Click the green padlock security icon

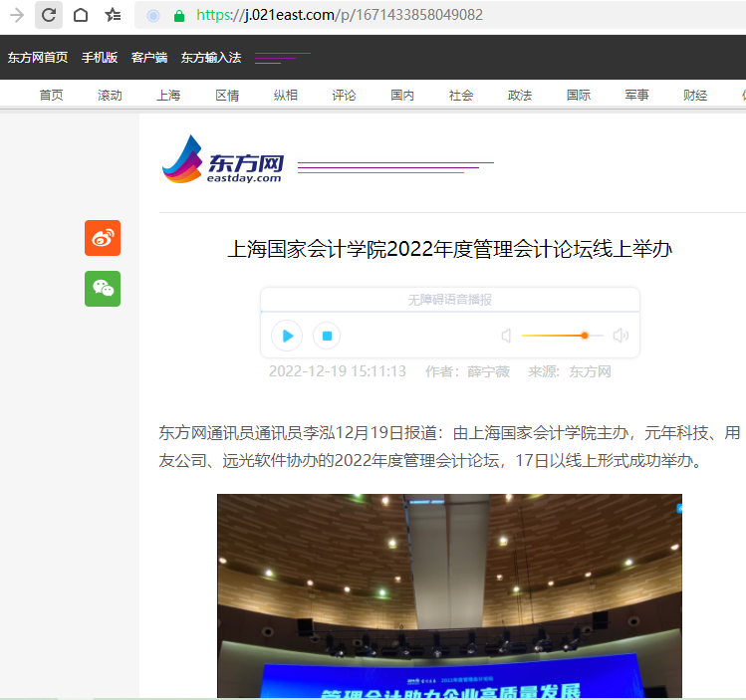click(179, 16)
